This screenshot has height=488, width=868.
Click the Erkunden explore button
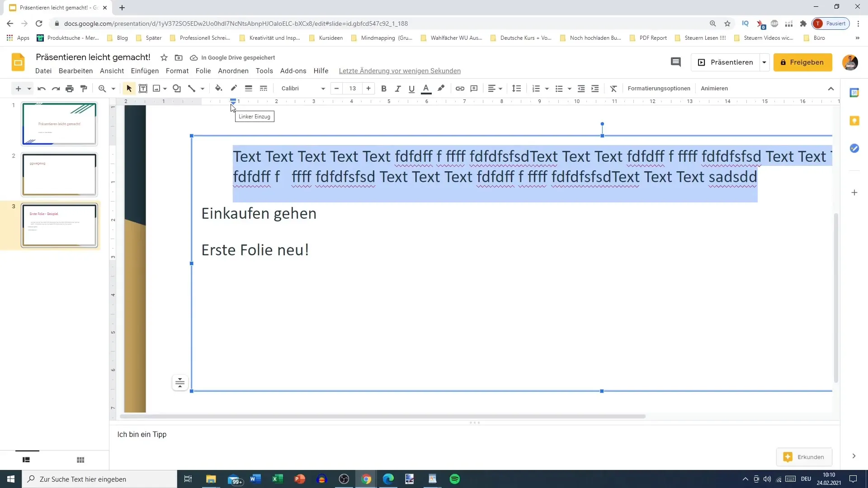point(804,457)
